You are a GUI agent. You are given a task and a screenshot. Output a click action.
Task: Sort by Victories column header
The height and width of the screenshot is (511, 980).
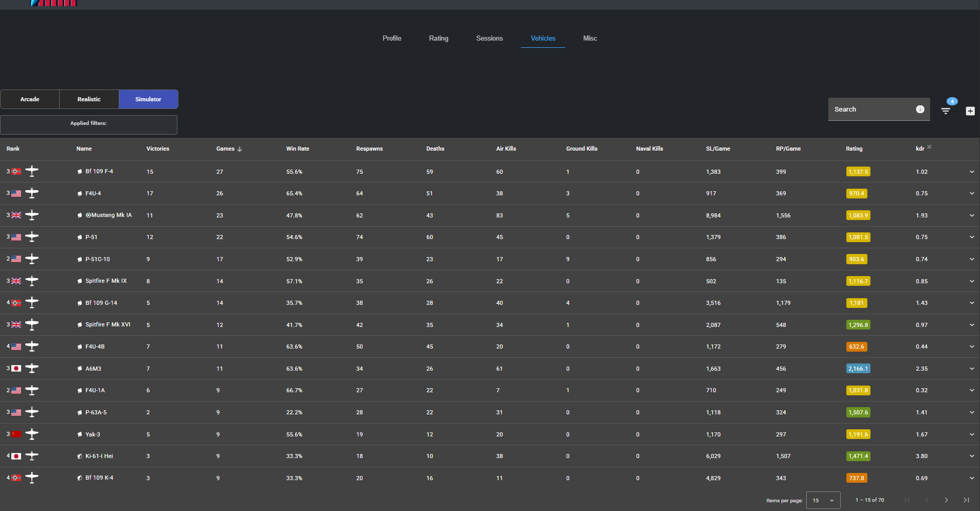point(158,149)
